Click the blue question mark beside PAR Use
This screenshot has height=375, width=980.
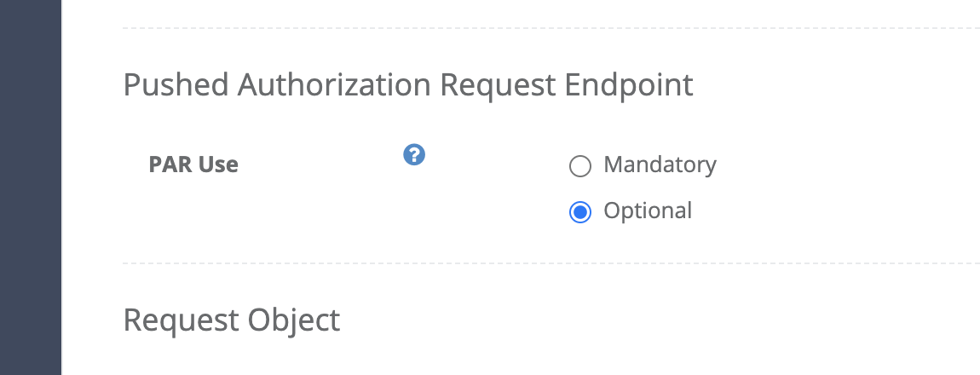tap(414, 154)
